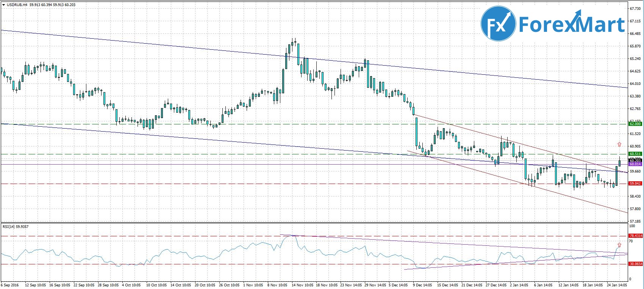Click the 67.115 value on the price axis
644x289 pixels.
click(635, 21)
